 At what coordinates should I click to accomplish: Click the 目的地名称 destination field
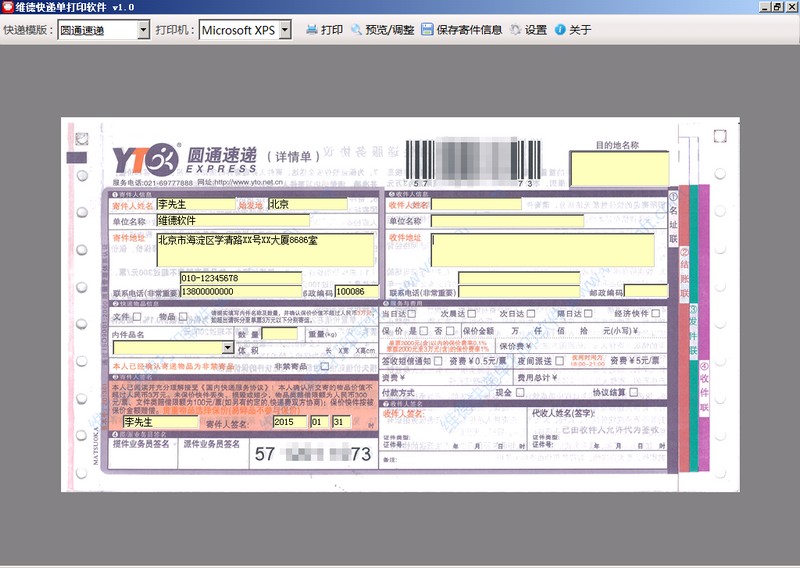(619, 169)
